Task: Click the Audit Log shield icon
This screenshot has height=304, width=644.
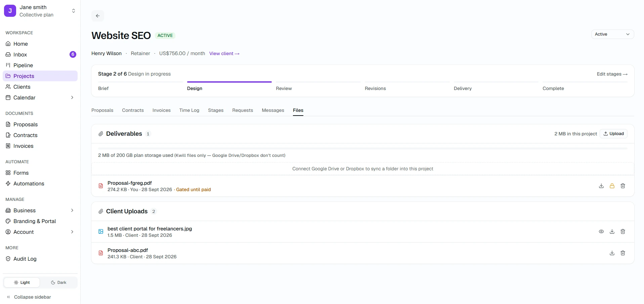Action: click(x=8, y=259)
